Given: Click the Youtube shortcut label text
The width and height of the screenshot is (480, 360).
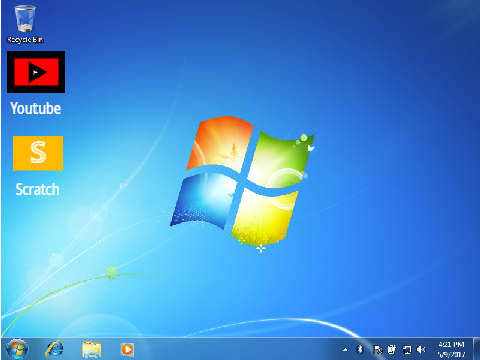Looking at the screenshot, I should click(x=36, y=109).
